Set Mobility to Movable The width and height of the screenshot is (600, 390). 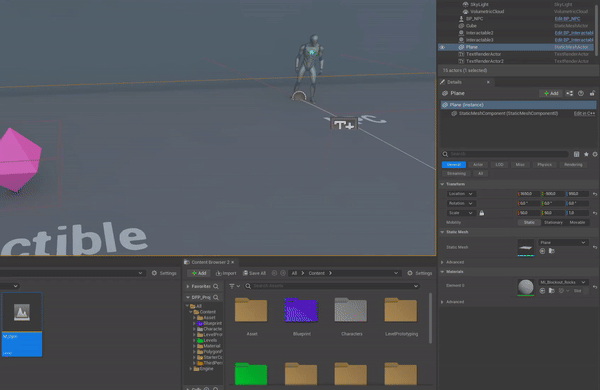(577, 222)
